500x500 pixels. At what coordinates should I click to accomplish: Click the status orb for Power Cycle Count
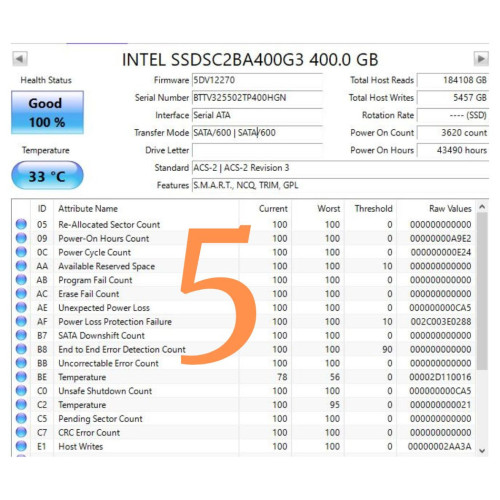tap(21, 252)
